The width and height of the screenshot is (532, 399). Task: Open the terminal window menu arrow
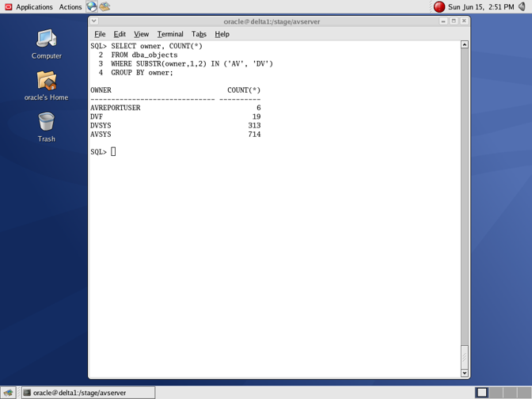pos(94,21)
